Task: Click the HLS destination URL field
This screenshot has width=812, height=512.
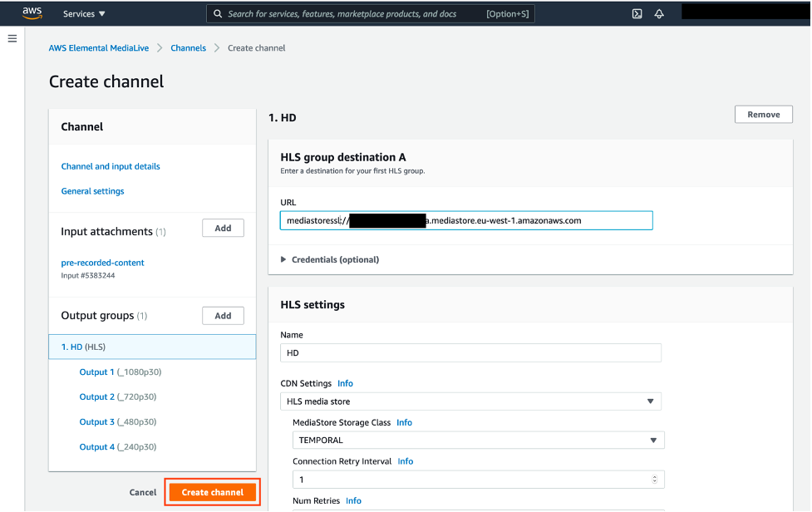Action: coord(465,220)
